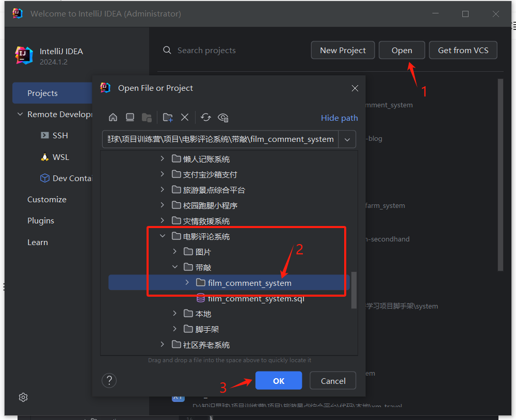The height and width of the screenshot is (420, 516).
Task: Open the Learn section
Action: click(x=38, y=243)
